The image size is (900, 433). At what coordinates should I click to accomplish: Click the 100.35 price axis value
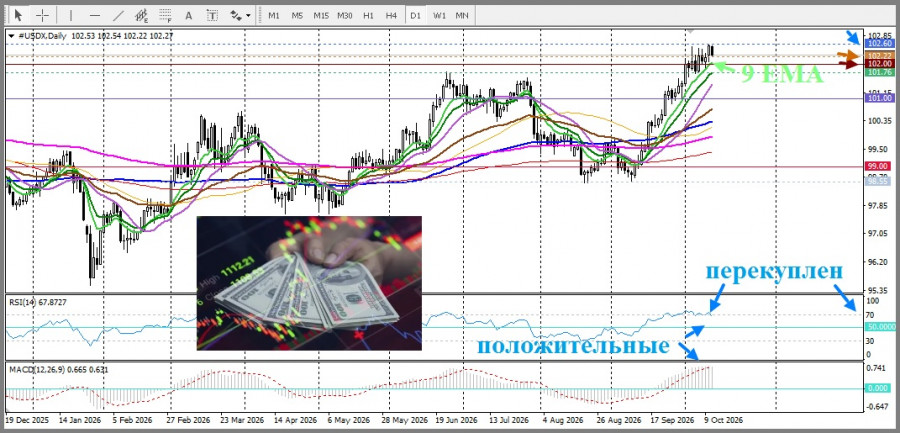(x=879, y=121)
